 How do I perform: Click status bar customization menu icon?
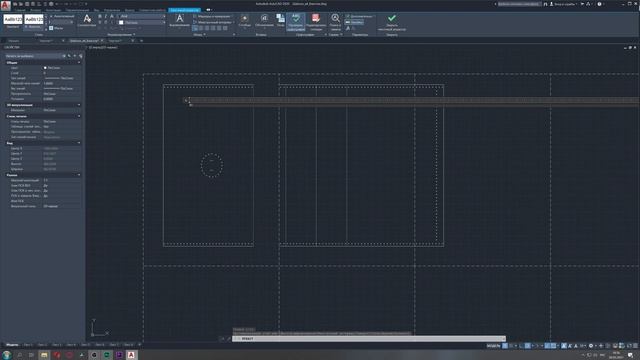635,346
